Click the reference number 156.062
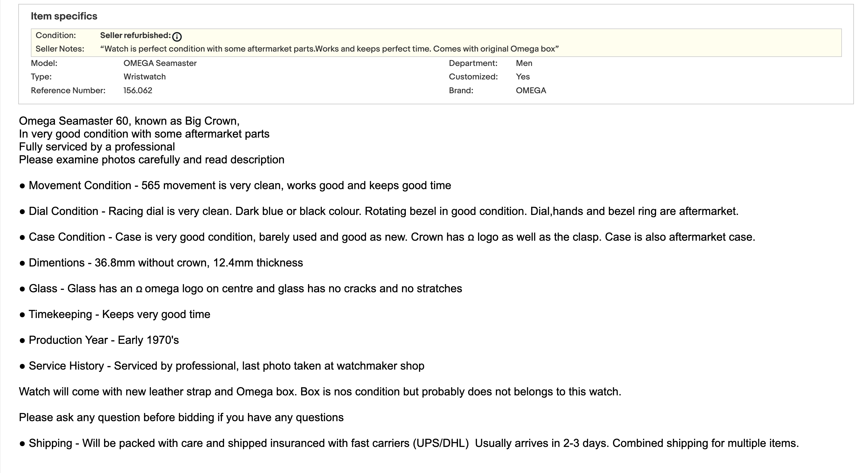Image resolution: width=868 pixels, height=473 pixels. click(x=137, y=91)
